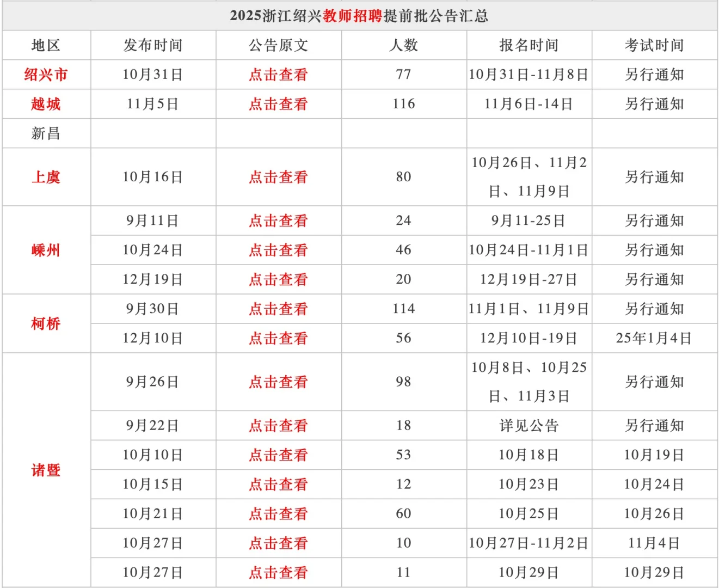Select the 报名时间 column header
This screenshot has width=719, height=588.
point(529,45)
